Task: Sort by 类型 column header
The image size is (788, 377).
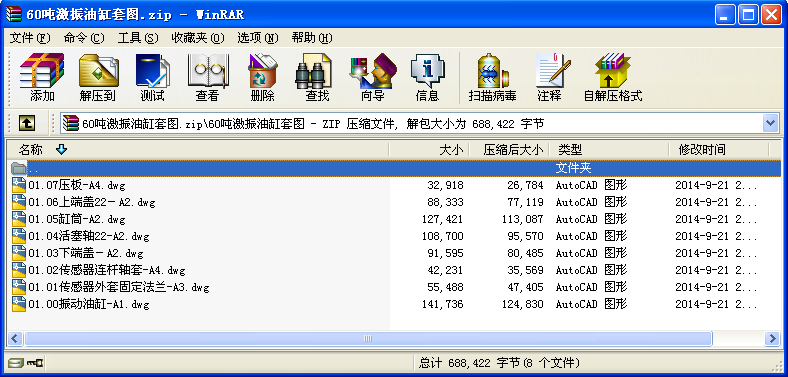Action: (x=609, y=149)
